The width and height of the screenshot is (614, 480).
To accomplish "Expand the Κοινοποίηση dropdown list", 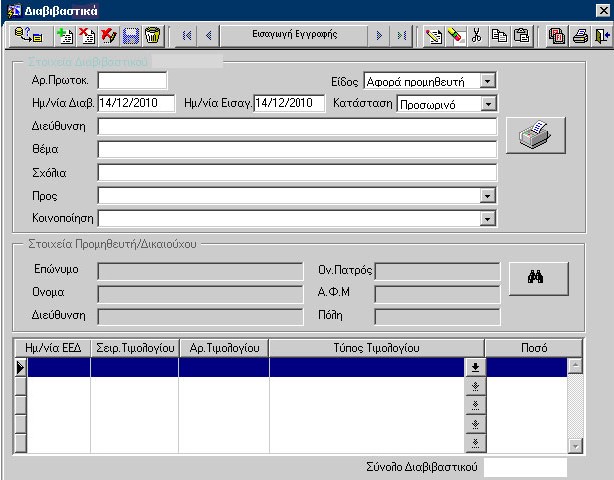I will click(x=487, y=217).
